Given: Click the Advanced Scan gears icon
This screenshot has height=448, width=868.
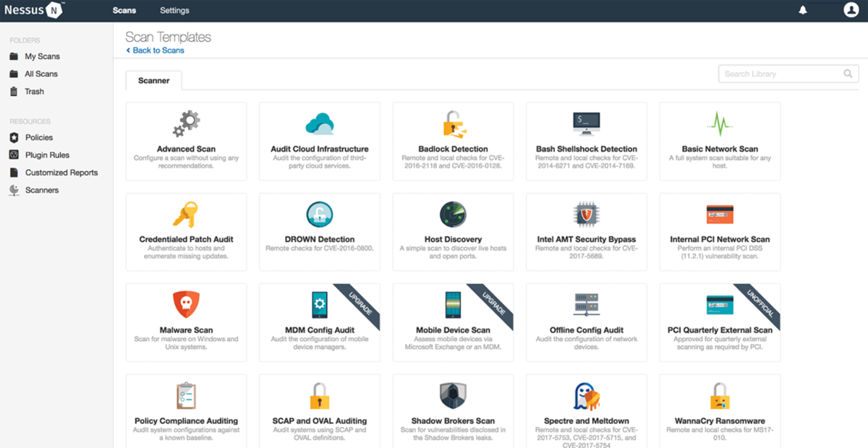Looking at the screenshot, I should tap(186, 124).
